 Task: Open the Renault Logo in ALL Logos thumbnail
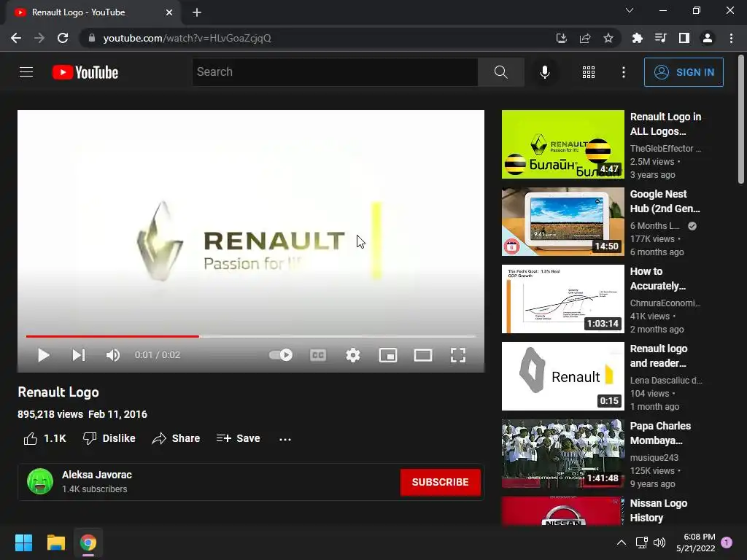562,144
